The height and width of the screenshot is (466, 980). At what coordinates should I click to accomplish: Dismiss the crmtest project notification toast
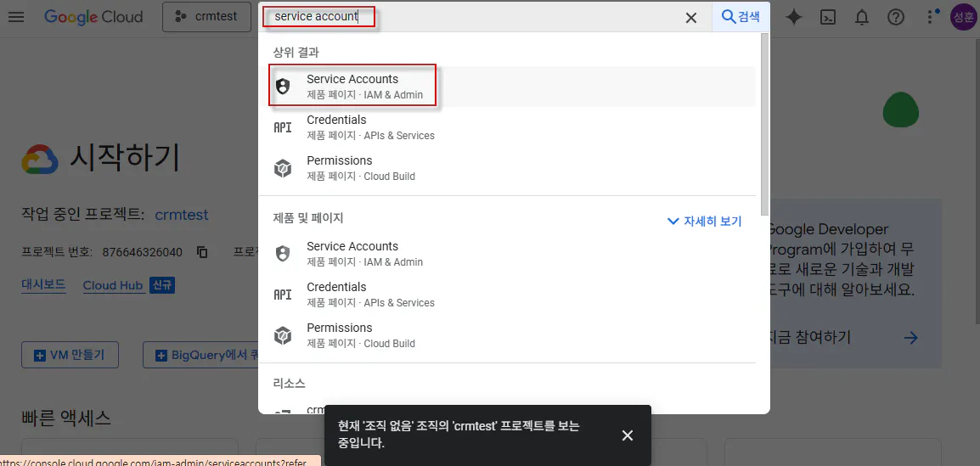(x=628, y=435)
